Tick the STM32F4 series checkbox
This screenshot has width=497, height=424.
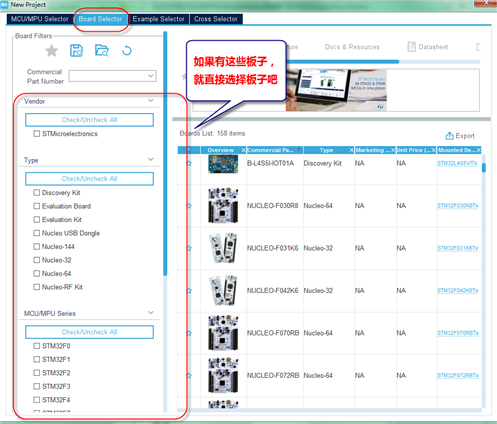click(x=37, y=400)
